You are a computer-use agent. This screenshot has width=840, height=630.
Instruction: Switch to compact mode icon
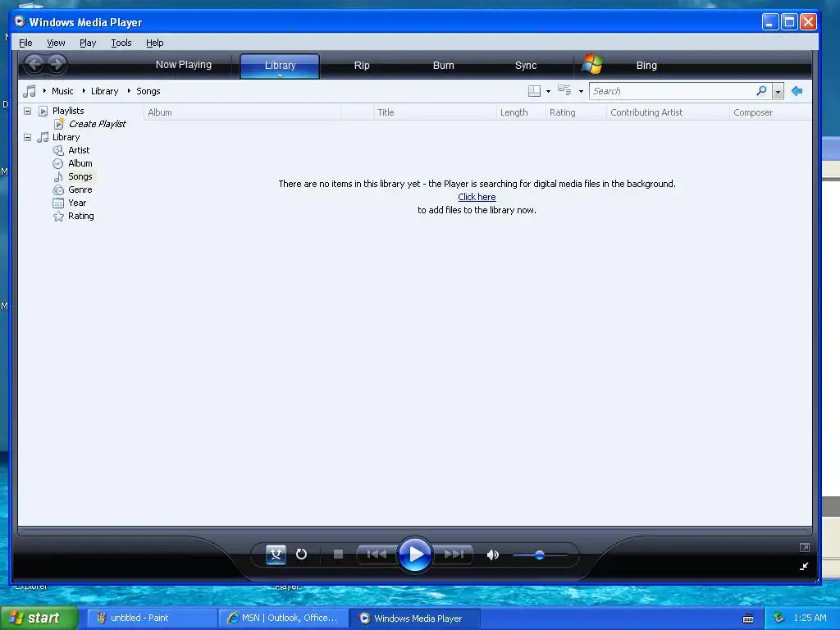(804, 566)
